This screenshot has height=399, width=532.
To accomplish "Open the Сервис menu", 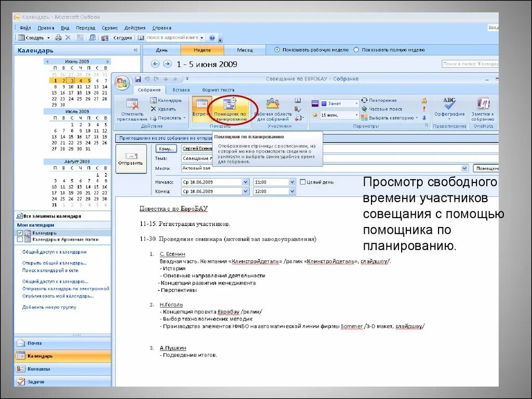I will (x=110, y=28).
